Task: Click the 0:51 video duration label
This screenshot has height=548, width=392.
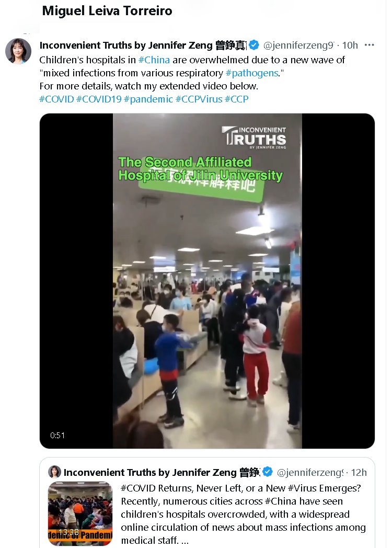Action: click(x=57, y=435)
